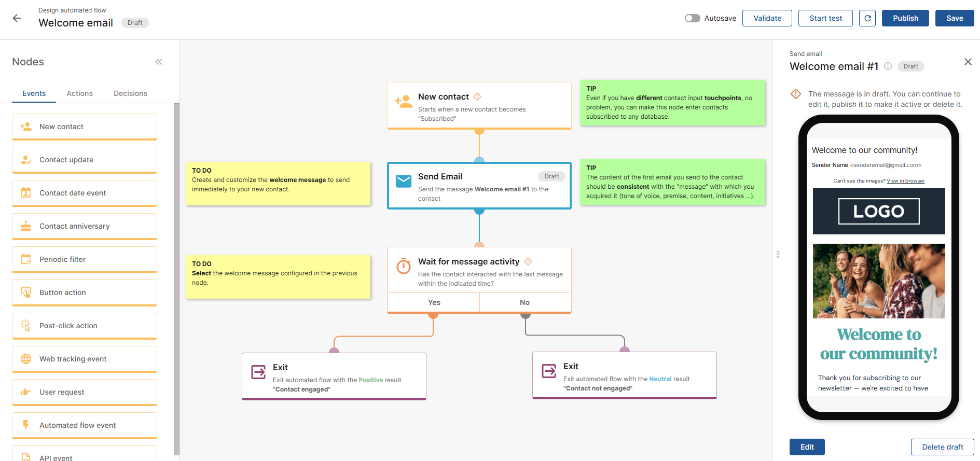Click the info icon beside Welcome email #1
The width and height of the screenshot is (980, 461).
click(888, 66)
